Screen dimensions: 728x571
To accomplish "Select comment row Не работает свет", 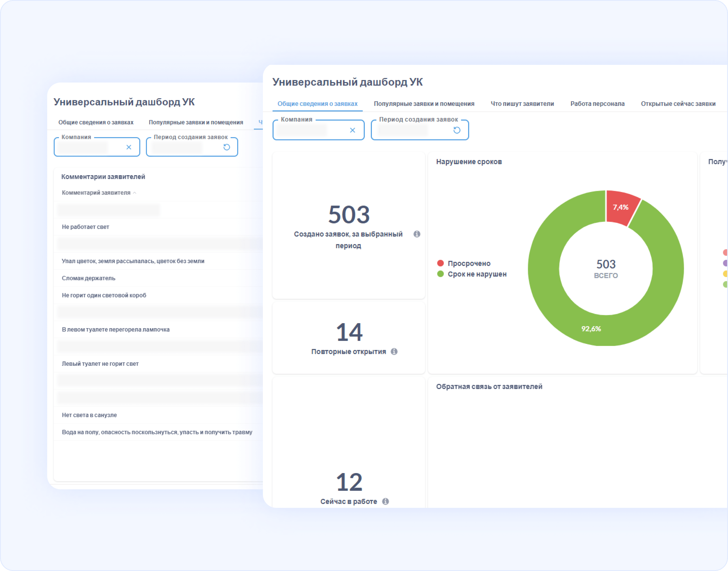I will 86,227.
